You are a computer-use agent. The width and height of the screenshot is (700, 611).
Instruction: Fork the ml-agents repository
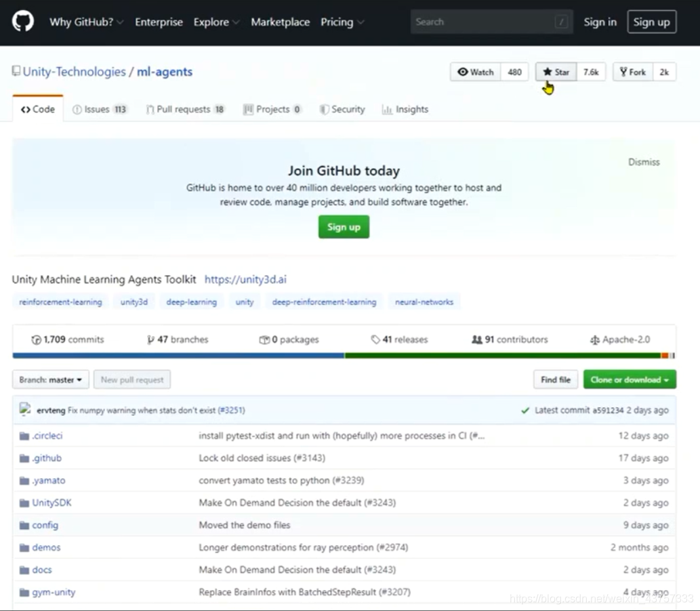point(633,72)
